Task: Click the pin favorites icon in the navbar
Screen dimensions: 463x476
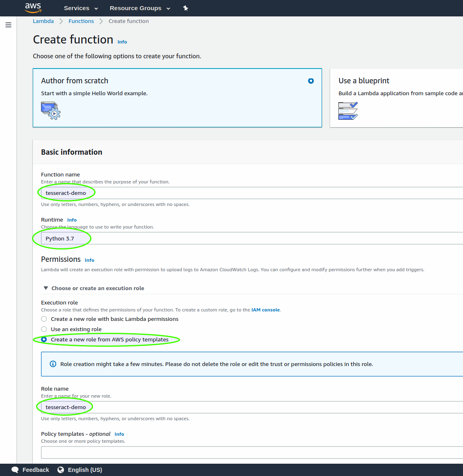Action: tap(185, 8)
